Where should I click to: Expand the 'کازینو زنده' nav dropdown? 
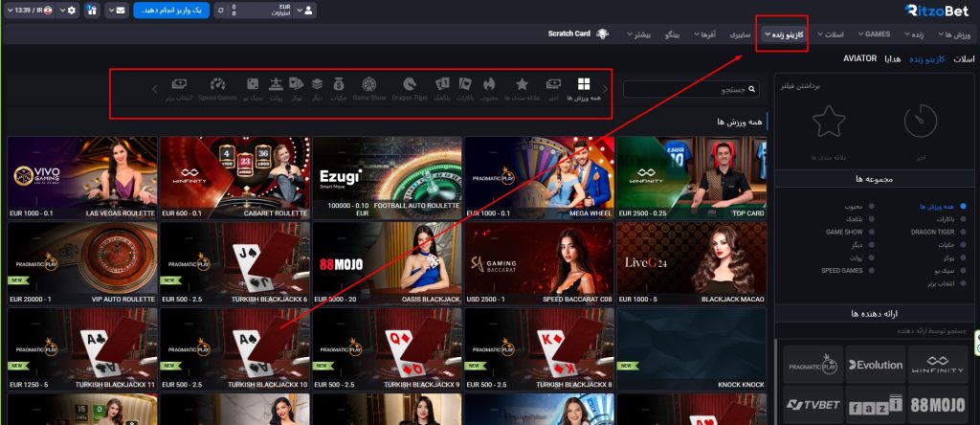click(784, 34)
